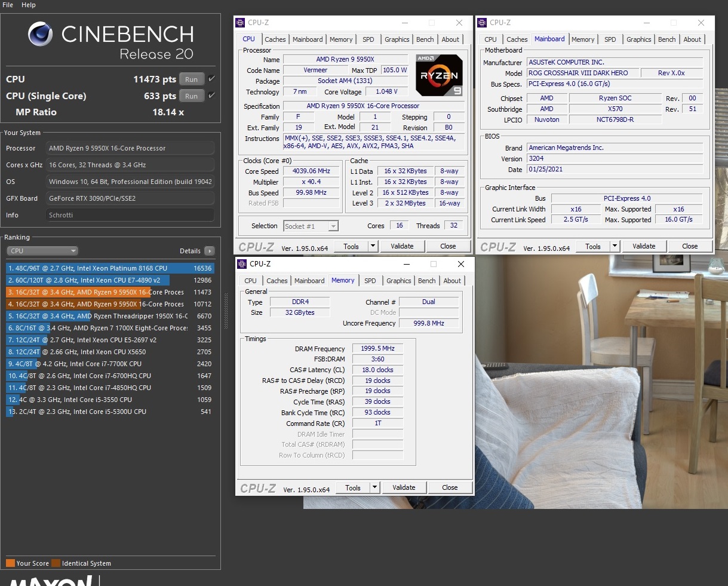Select the Ryzen 9 5950X 11473 score row
The width and height of the screenshot is (728, 586).
[x=110, y=292]
